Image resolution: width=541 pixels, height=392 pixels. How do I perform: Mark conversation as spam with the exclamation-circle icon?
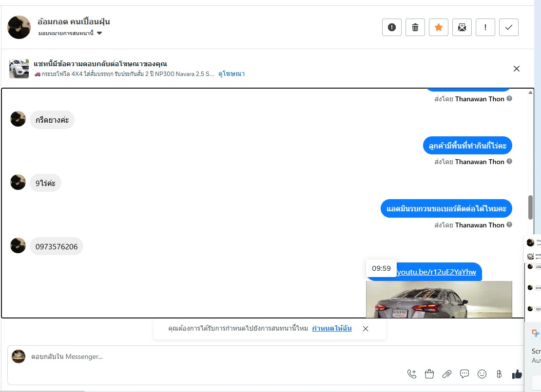pos(391,27)
